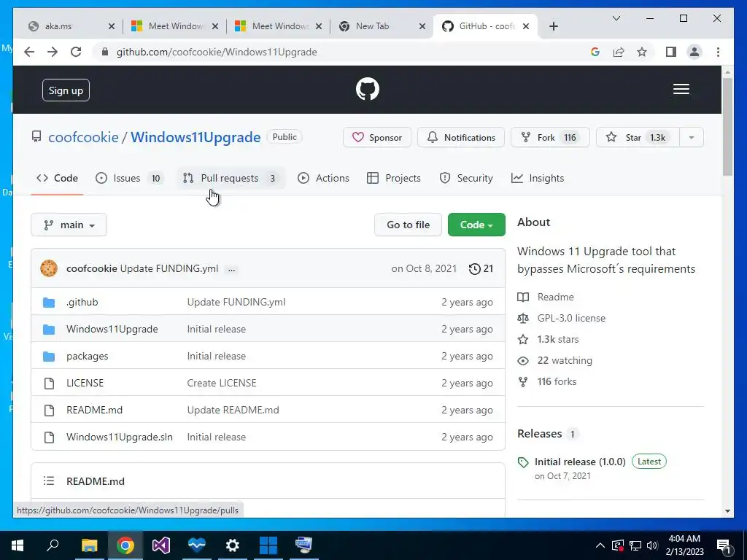The image size is (747, 560).
Task: Click Go to file button
Action: 408,225
